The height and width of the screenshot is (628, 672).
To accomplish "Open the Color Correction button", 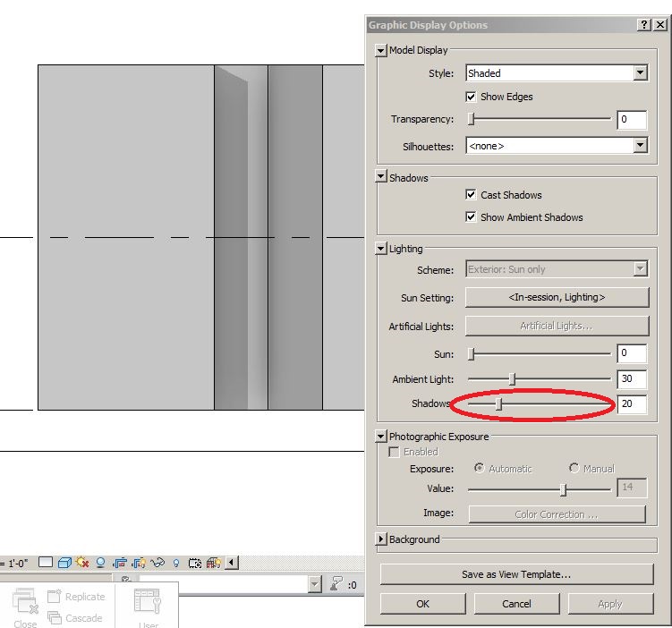I will pos(557,514).
